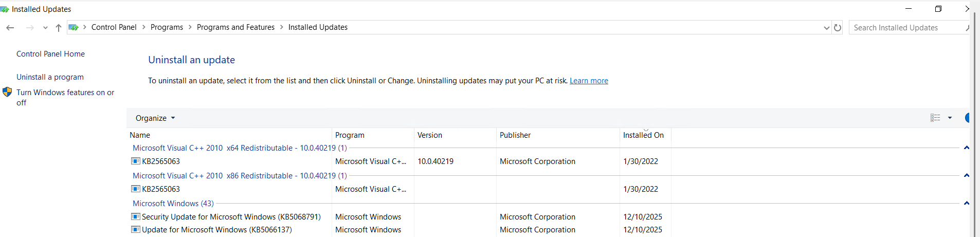Open the Recent locations dropdown chevron

tap(45, 28)
